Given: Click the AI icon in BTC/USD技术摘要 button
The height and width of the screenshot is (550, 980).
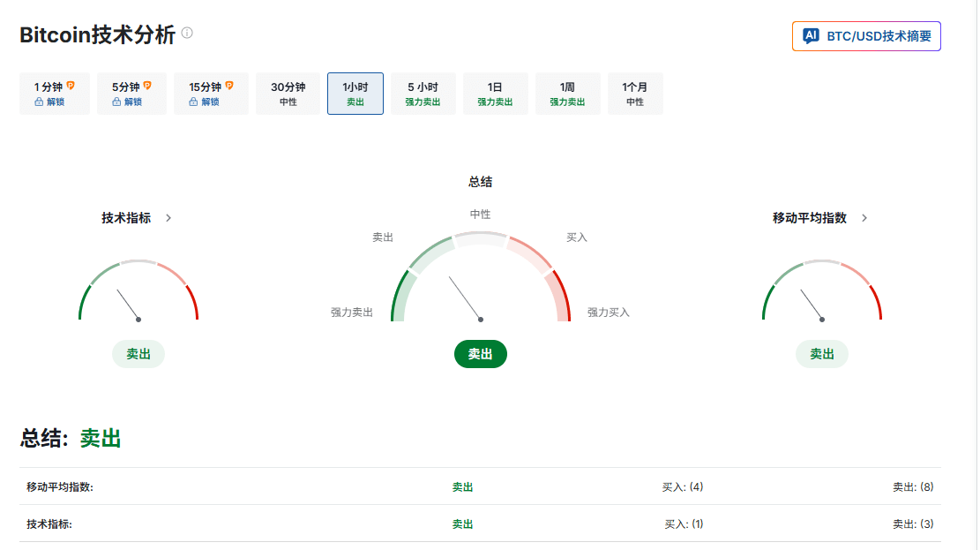Looking at the screenshot, I should (811, 36).
